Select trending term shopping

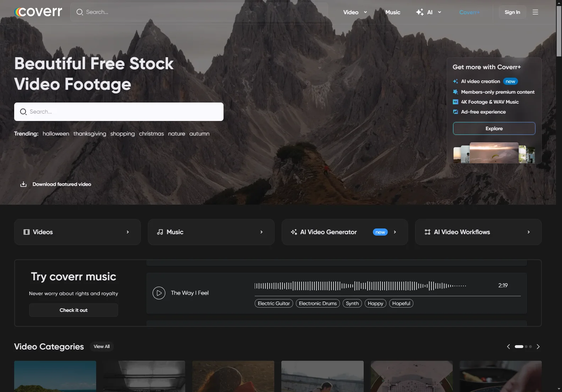(122, 134)
